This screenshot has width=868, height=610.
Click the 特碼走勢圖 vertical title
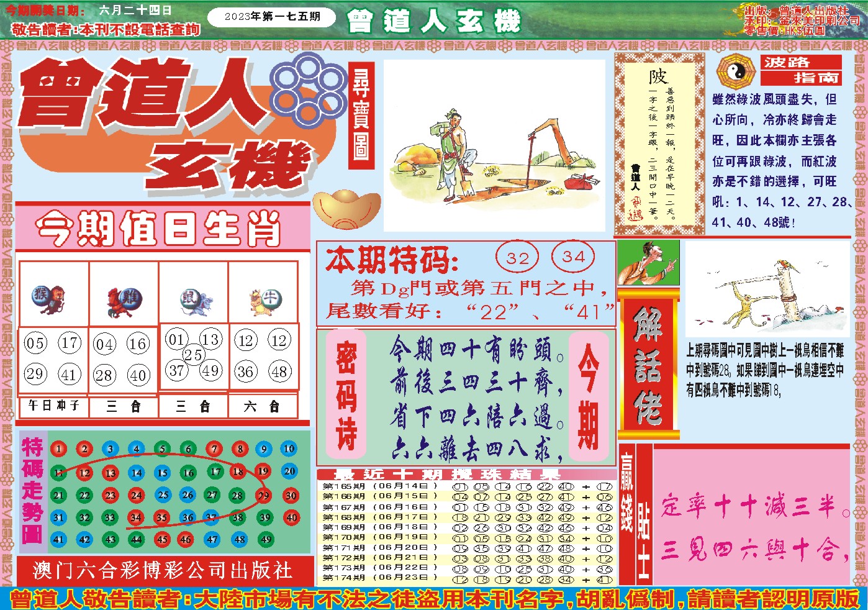click(32, 490)
